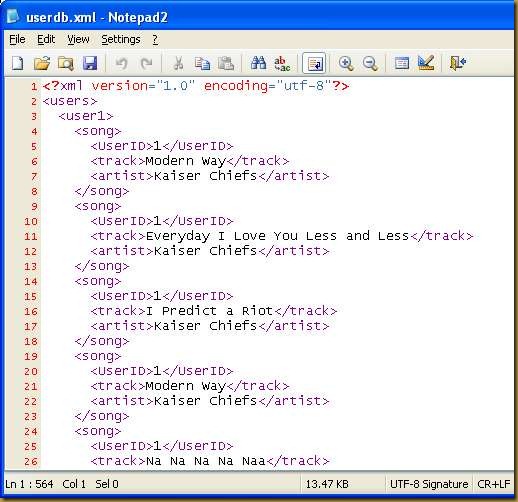Click the <user1> tag on line 3
Viewport: 518px width, 502px height.
click(x=86, y=116)
